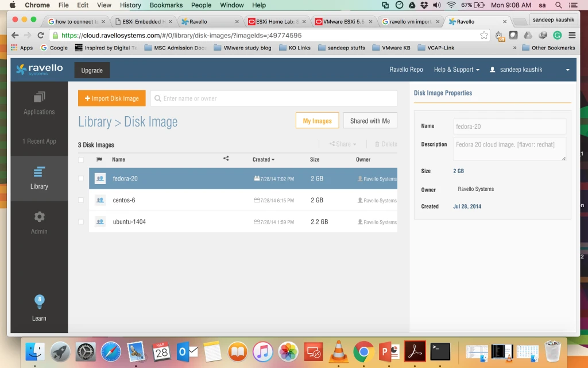Tick the fedora-20 row checkbox
The height and width of the screenshot is (368, 588).
click(80, 178)
